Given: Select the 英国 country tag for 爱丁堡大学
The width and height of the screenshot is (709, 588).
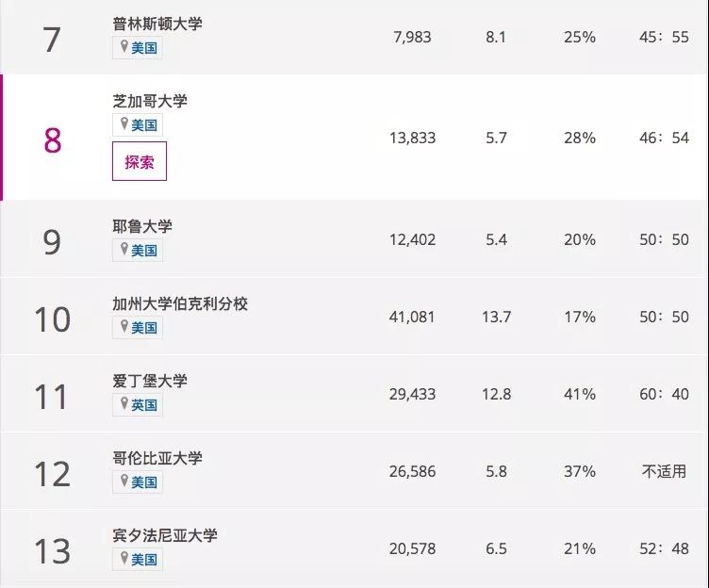Looking at the screenshot, I should point(144,405).
